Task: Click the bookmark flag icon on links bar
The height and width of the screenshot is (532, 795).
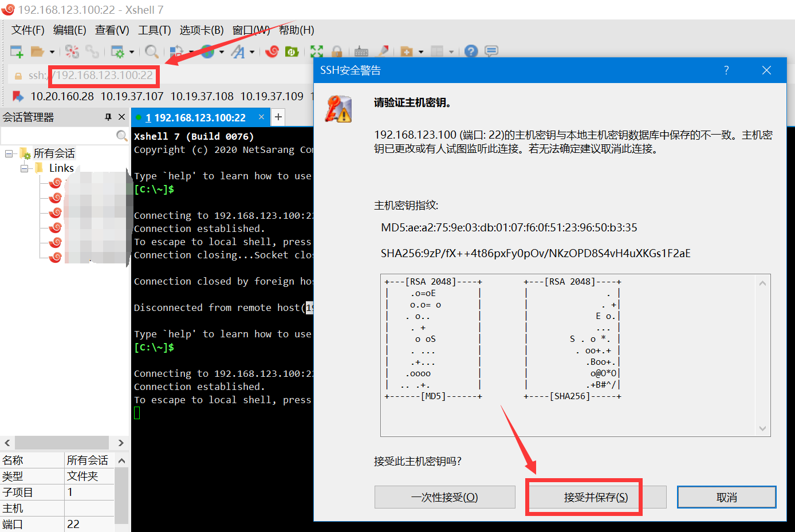Action: click(x=18, y=96)
